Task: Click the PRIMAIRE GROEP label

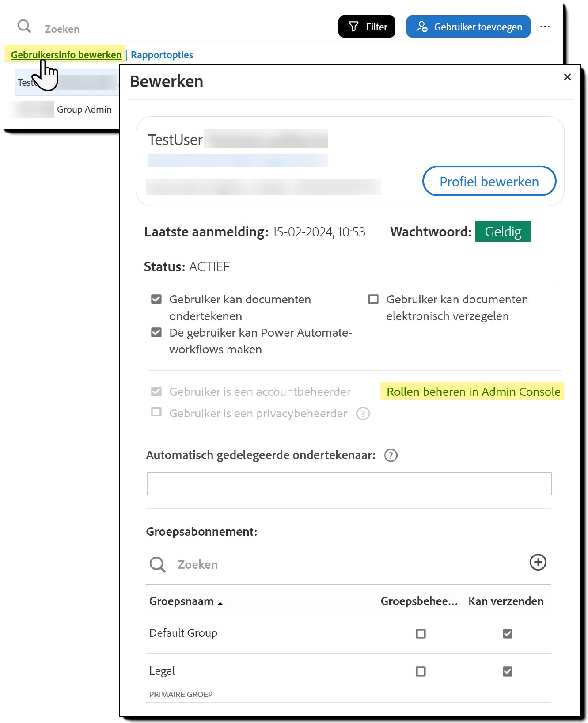Action: (181, 694)
